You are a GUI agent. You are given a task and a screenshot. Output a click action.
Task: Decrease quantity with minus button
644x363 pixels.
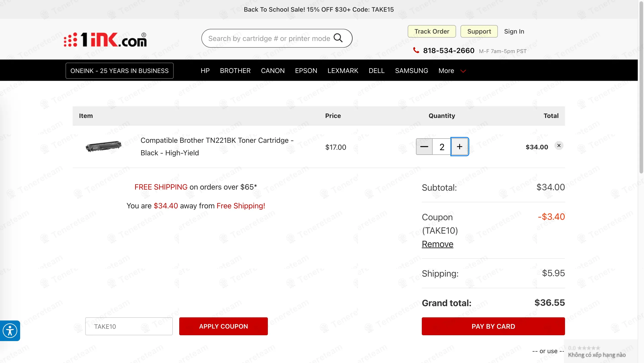[424, 147]
